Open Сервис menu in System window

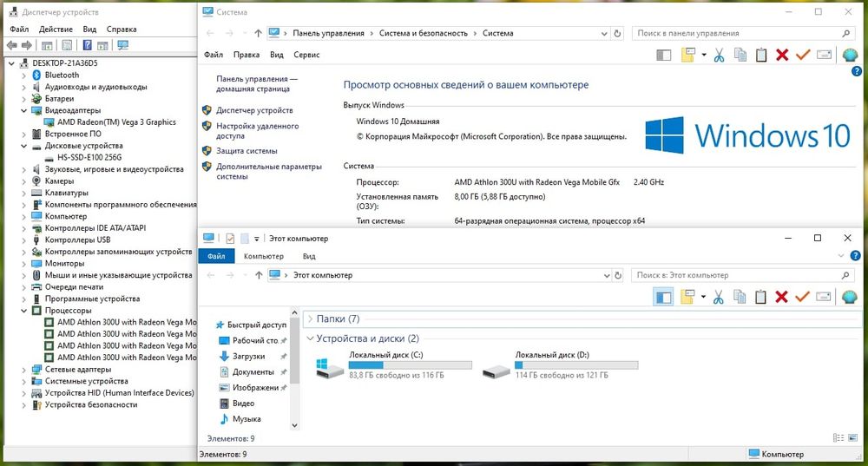pyautogui.click(x=306, y=55)
